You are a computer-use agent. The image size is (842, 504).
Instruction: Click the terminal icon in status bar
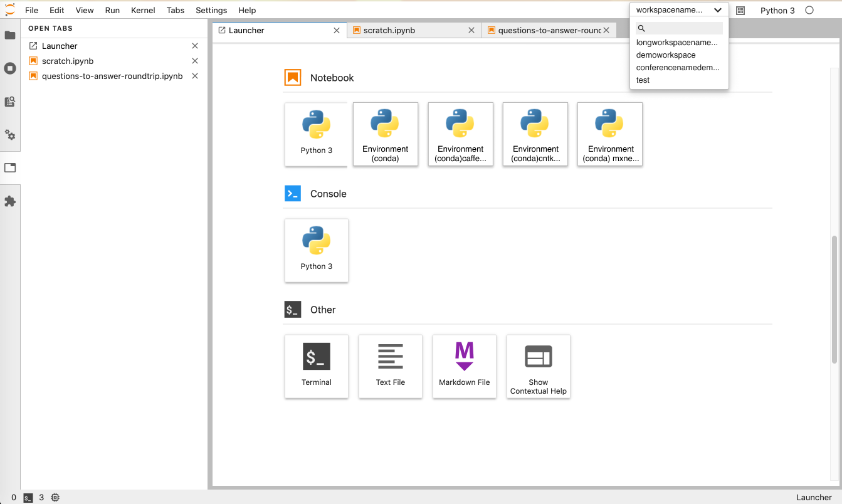coord(28,498)
